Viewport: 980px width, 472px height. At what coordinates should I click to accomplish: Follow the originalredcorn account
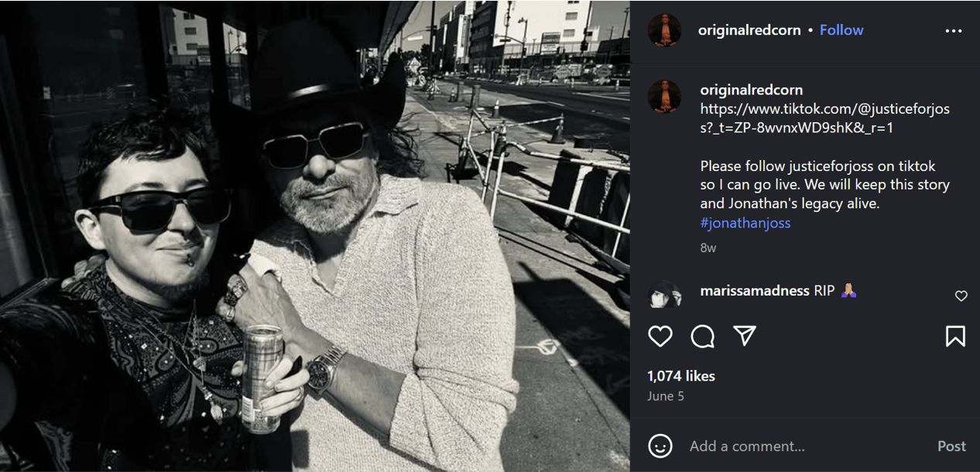pos(841,30)
